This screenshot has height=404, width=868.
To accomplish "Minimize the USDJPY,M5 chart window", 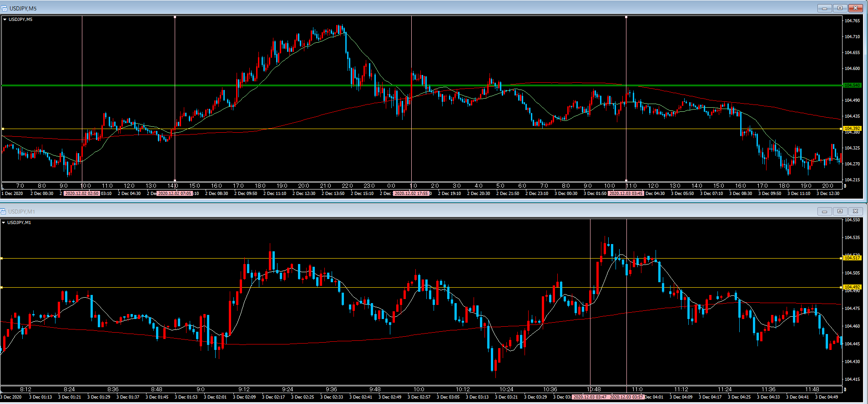I will click(824, 8).
